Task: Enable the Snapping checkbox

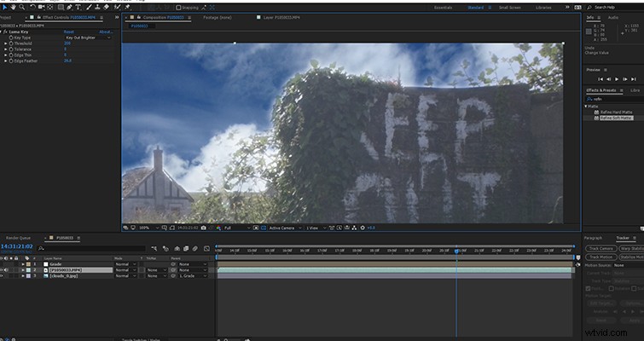Action: pyautogui.click(x=178, y=8)
